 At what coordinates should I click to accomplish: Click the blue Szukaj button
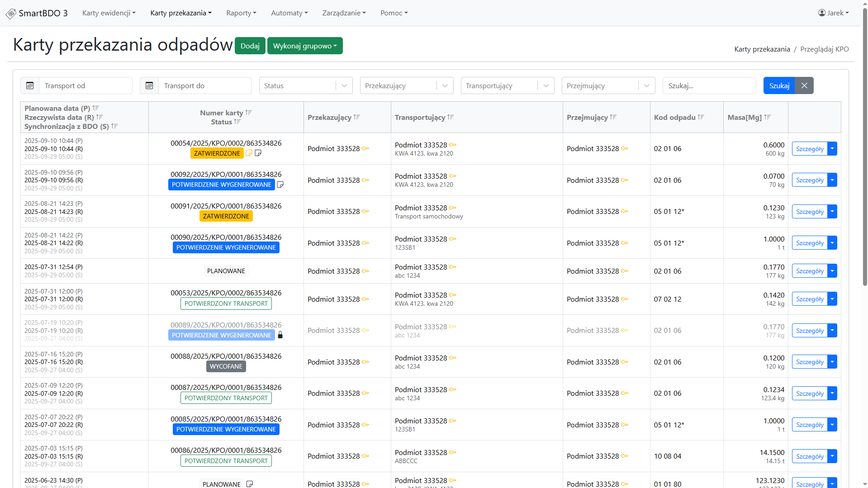779,85
